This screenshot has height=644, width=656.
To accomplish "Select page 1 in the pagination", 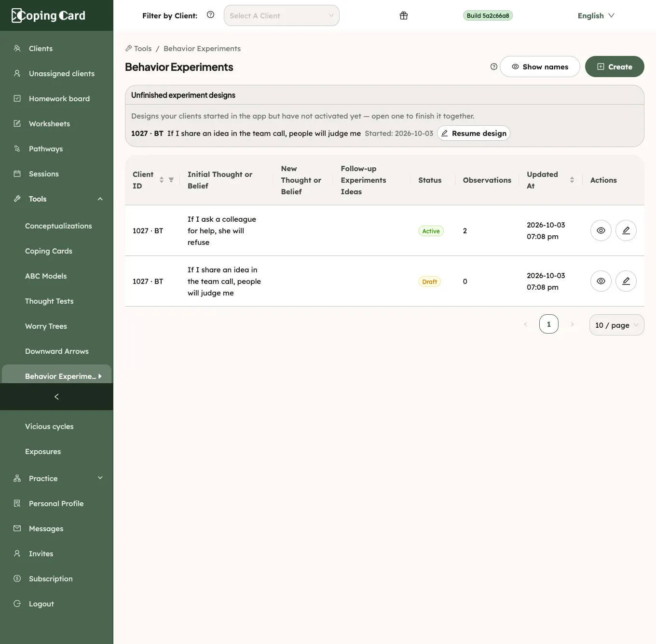I will pyautogui.click(x=548, y=324).
